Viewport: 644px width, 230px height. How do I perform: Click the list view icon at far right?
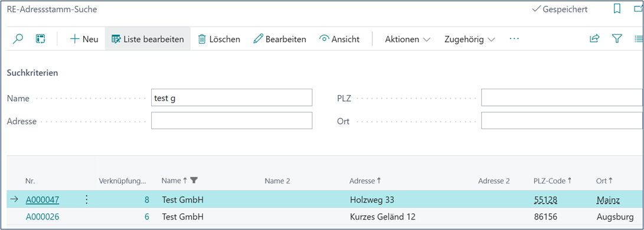tap(639, 38)
